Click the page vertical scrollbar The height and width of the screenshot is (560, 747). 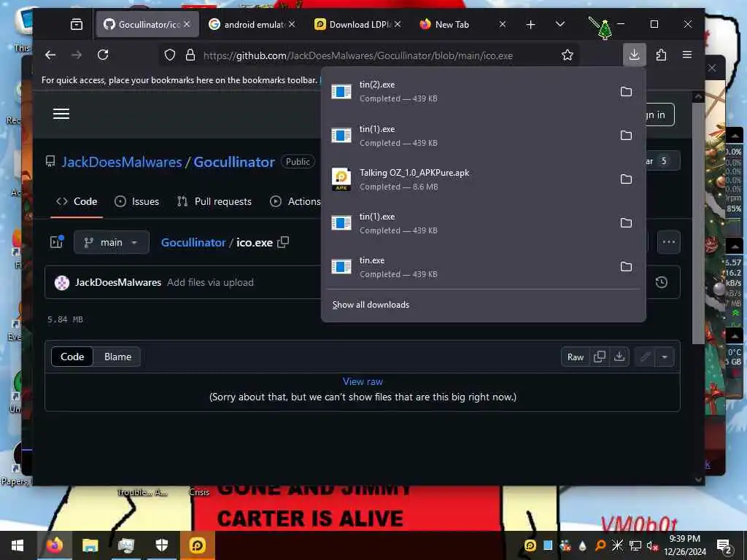tap(698, 223)
